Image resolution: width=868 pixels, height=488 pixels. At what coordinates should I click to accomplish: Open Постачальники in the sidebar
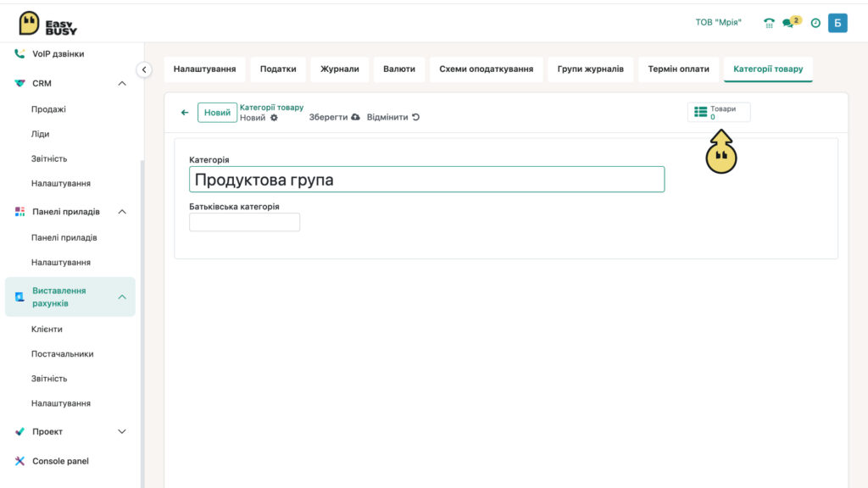click(x=63, y=353)
